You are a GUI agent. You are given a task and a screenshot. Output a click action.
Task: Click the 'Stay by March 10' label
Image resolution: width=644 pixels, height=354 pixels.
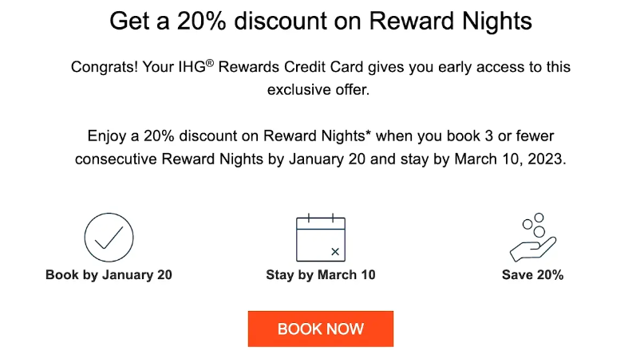pos(321,275)
